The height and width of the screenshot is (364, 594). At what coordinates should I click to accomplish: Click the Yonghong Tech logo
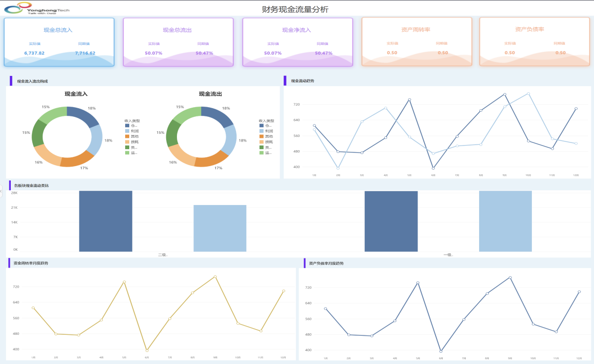[36, 8]
